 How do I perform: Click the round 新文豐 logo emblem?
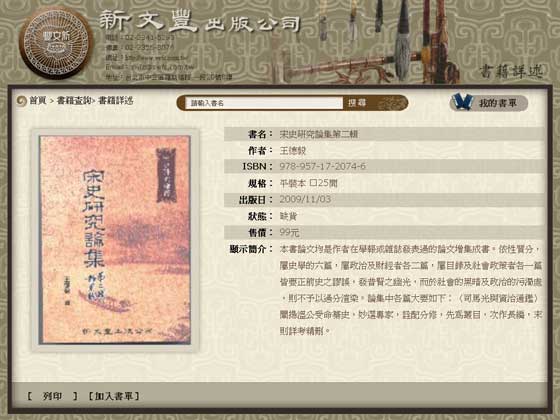56,43
